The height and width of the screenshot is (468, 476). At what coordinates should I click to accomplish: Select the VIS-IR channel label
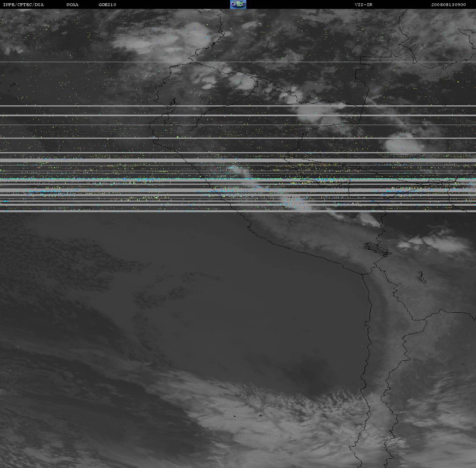tap(363, 4)
